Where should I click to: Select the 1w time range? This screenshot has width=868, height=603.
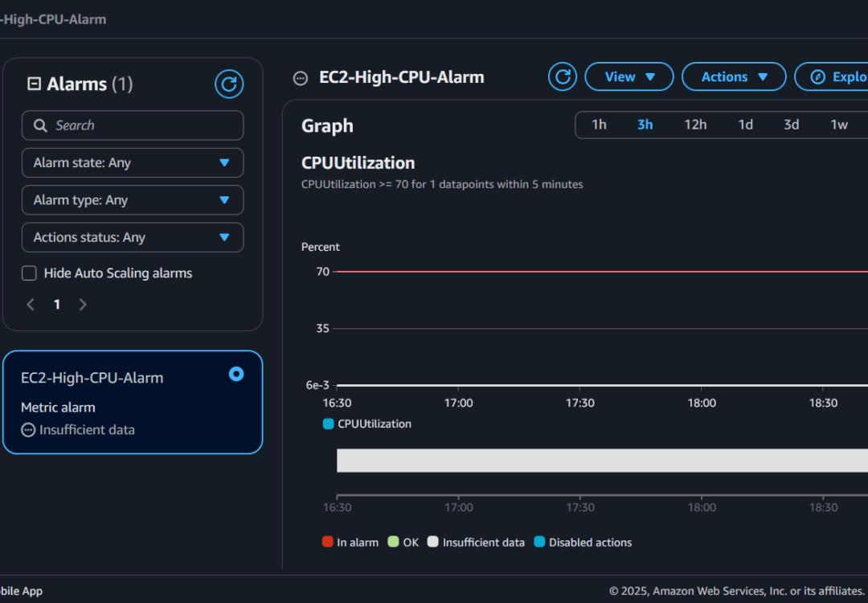pos(839,125)
